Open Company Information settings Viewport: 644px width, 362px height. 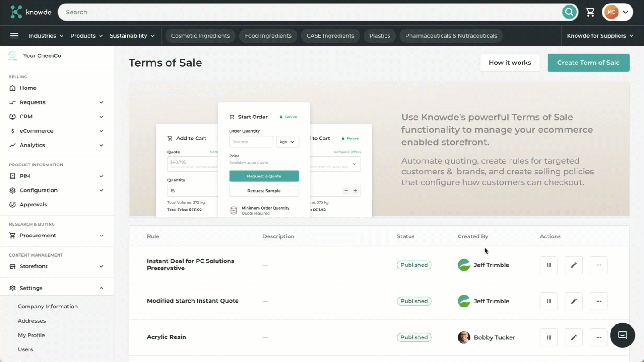tap(48, 307)
